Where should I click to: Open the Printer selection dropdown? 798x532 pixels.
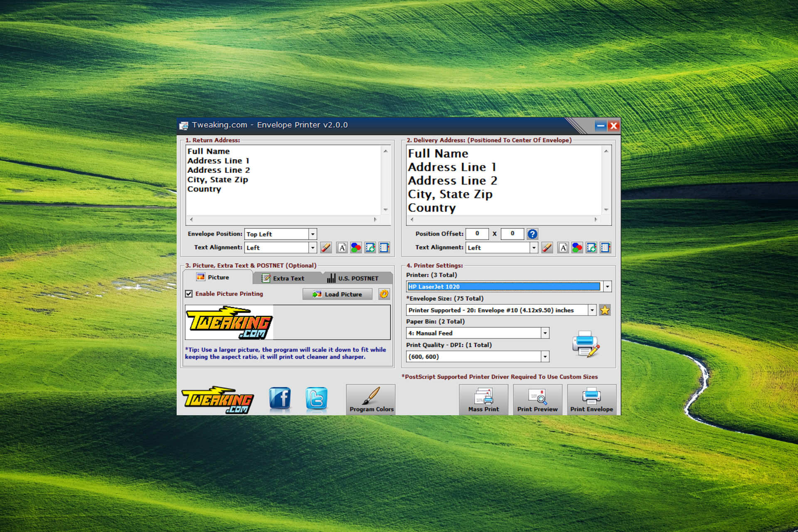(607, 286)
